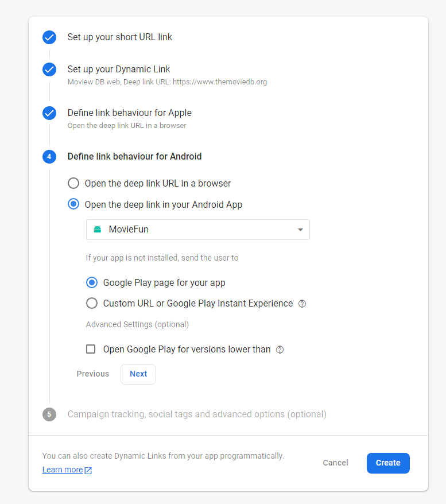Click the grey step 5 circle icon
Image resolution: width=446 pixels, height=504 pixels.
click(49, 414)
